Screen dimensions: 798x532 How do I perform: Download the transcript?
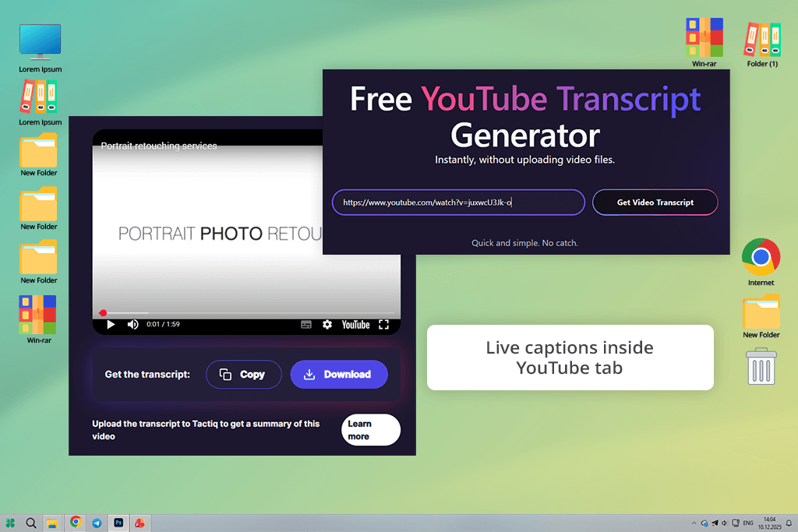point(339,375)
